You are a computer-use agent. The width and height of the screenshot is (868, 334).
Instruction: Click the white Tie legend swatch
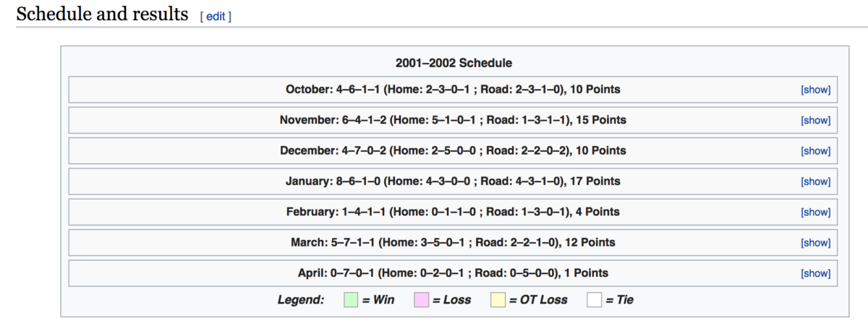click(x=594, y=299)
